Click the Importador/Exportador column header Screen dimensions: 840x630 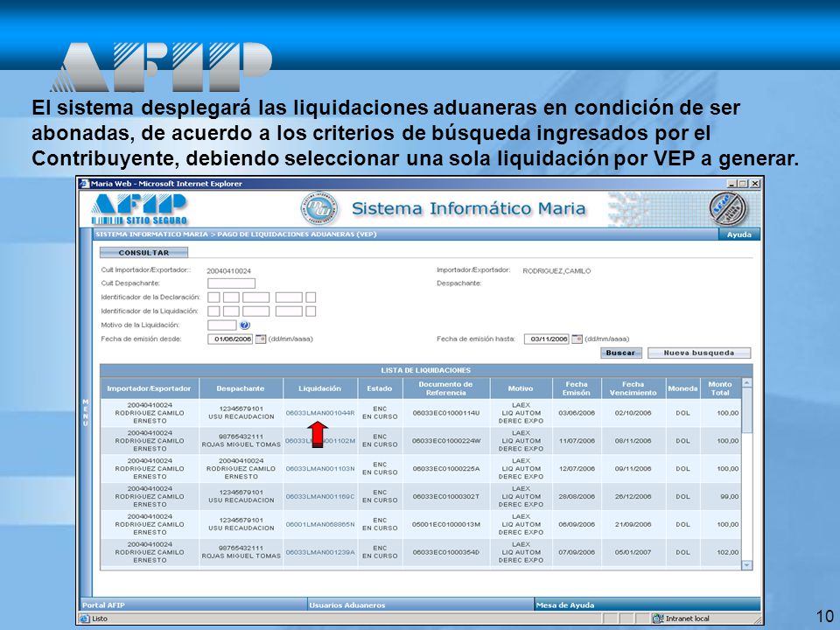149,388
